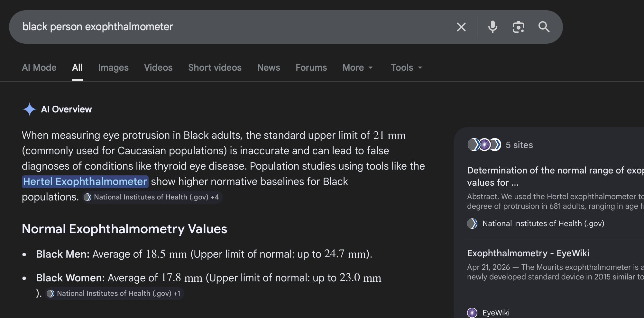This screenshot has height=318, width=644.
Task: Click the 17.8 mm average value
Action: tap(182, 278)
